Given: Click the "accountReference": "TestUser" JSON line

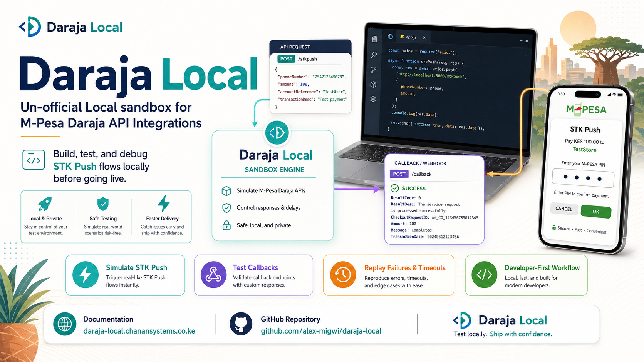Looking at the screenshot, I should pyautogui.click(x=312, y=92).
